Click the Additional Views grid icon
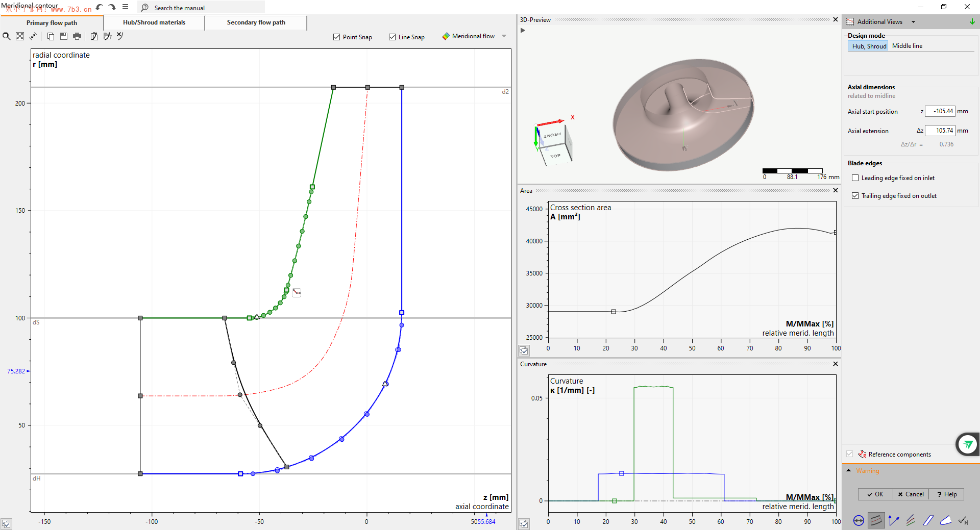Screen dimensions: 980x530 coord(850,22)
